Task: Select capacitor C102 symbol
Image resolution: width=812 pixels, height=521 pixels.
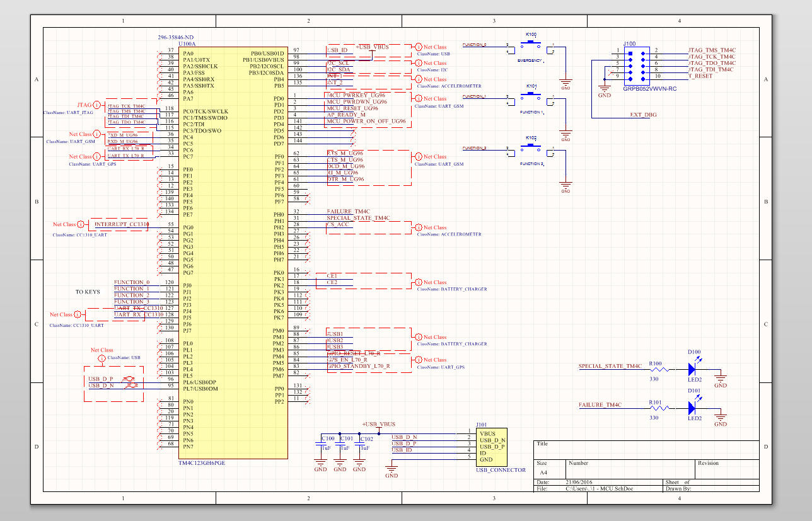Action: point(360,444)
